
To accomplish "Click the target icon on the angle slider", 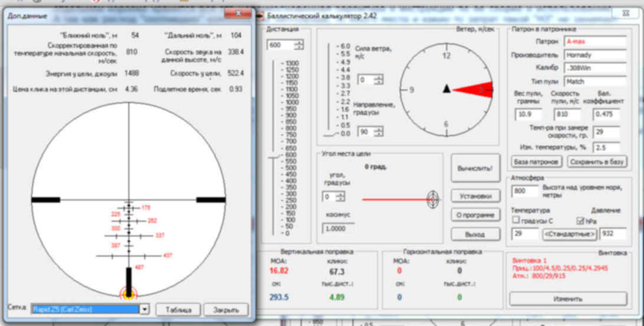I will coord(433,200).
